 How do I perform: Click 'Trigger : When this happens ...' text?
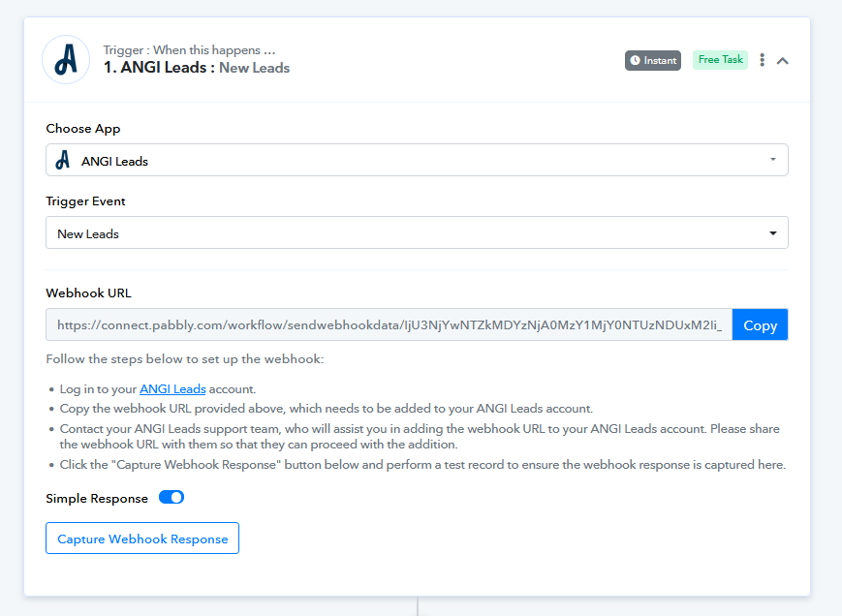tap(189, 50)
